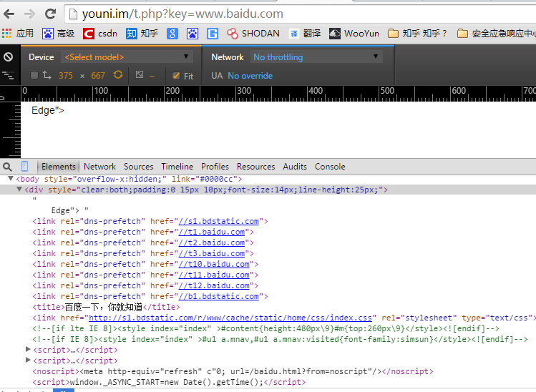The height and width of the screenshot is (392, 536).
Task: Follow the //t1.baidu.com link
Action: 212,232
